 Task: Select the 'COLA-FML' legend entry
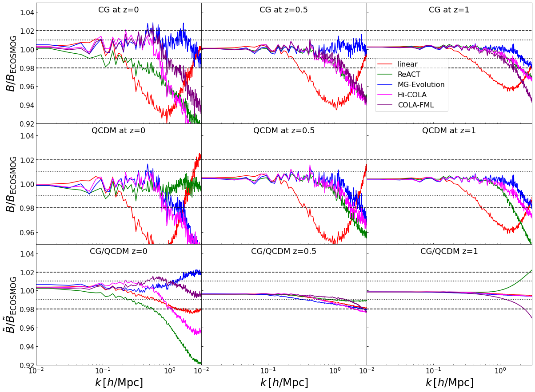[x=405, y=105]
